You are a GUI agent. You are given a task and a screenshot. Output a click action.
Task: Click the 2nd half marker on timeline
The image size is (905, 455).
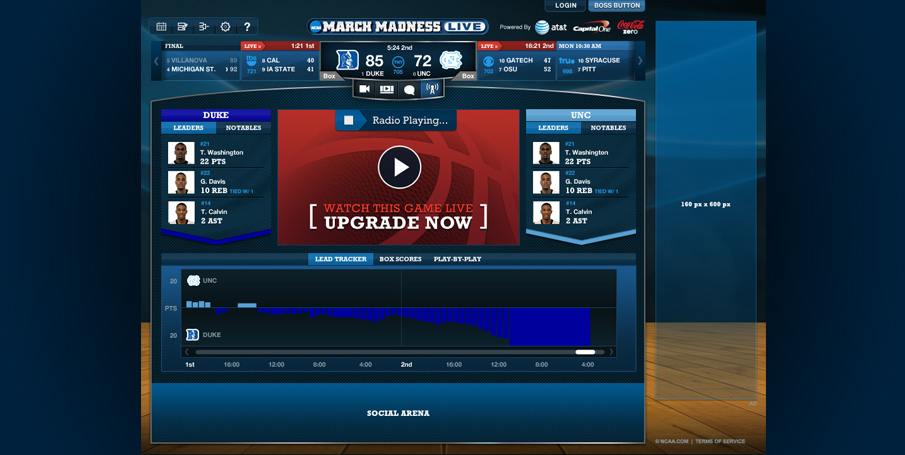(x=406, y=365)
